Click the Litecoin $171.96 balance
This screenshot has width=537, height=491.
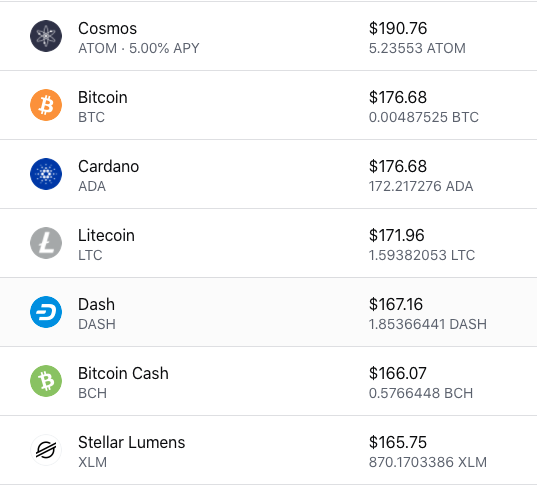[x=397, y=235]
